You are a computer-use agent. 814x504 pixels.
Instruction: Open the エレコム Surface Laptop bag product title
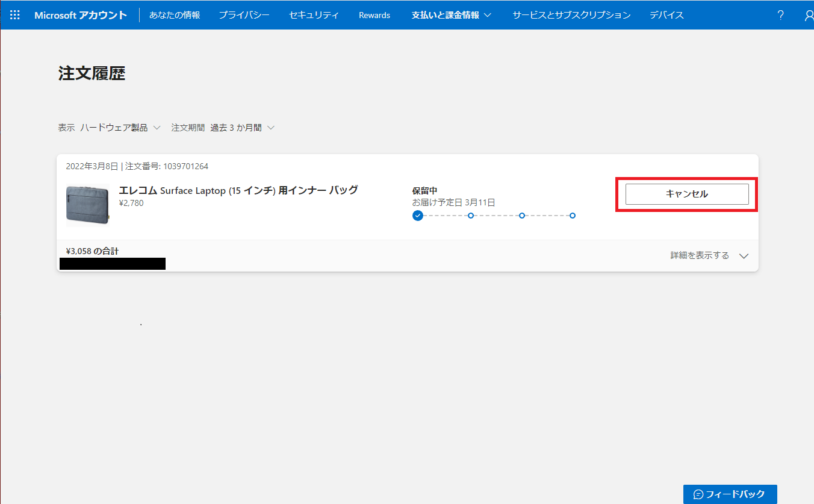238,190
